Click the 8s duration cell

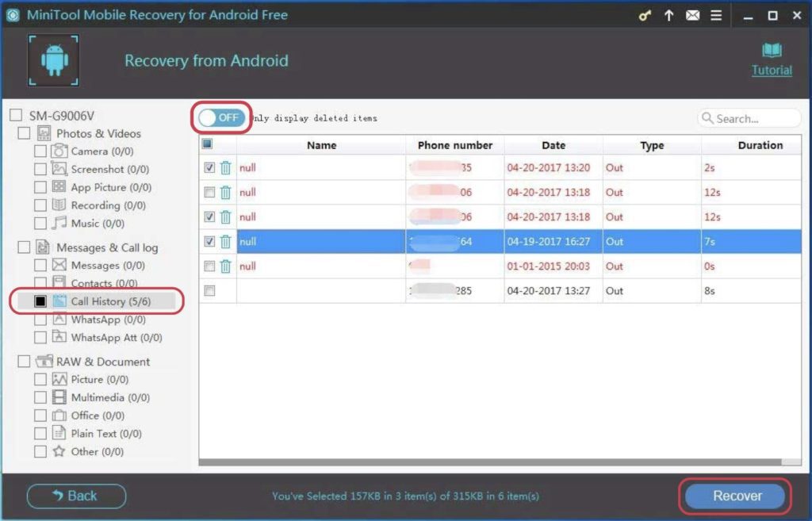pyautogui.click(x=751, y=290)
